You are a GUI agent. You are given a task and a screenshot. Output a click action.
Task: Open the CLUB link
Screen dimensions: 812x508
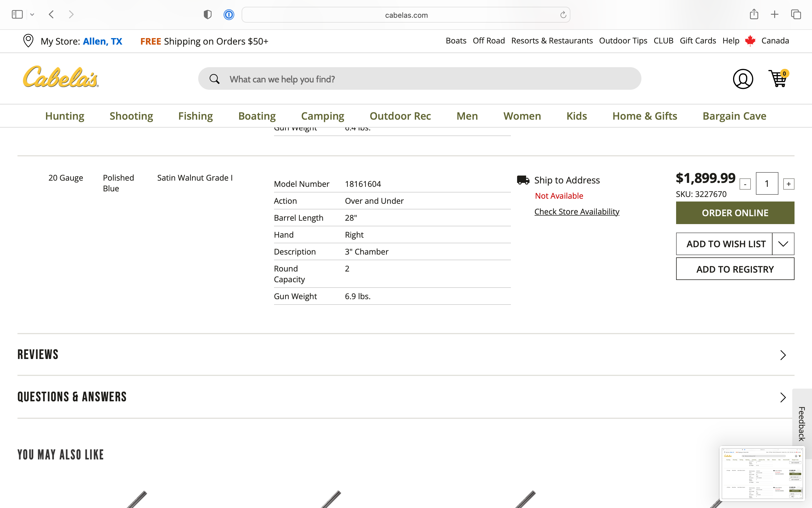tap(663, 41)
